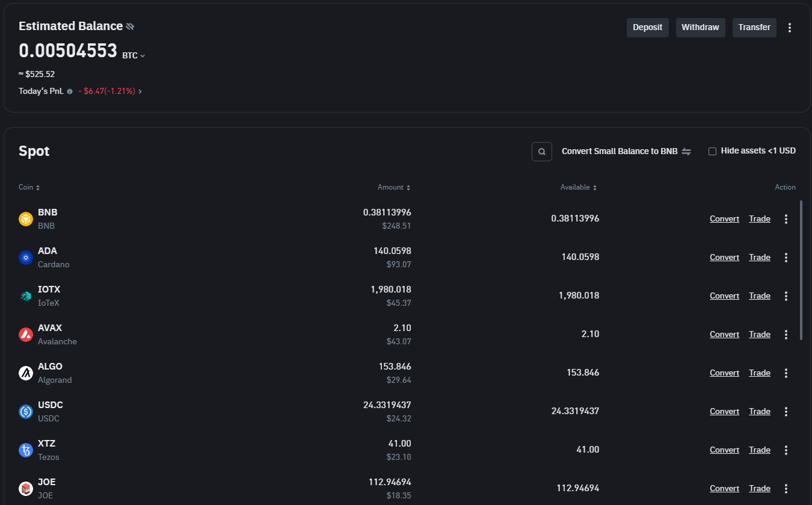Open more actions for the BNB row
Screen dimensions: 812x505
[786, 219]
